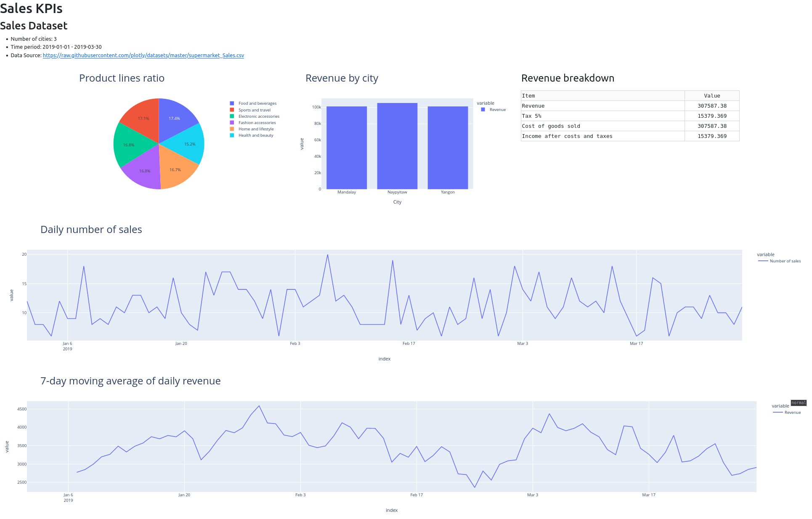812x519 pixels.
Task: Click Feb 3 tick in daily sales chart
Action: tap(295, 344)
